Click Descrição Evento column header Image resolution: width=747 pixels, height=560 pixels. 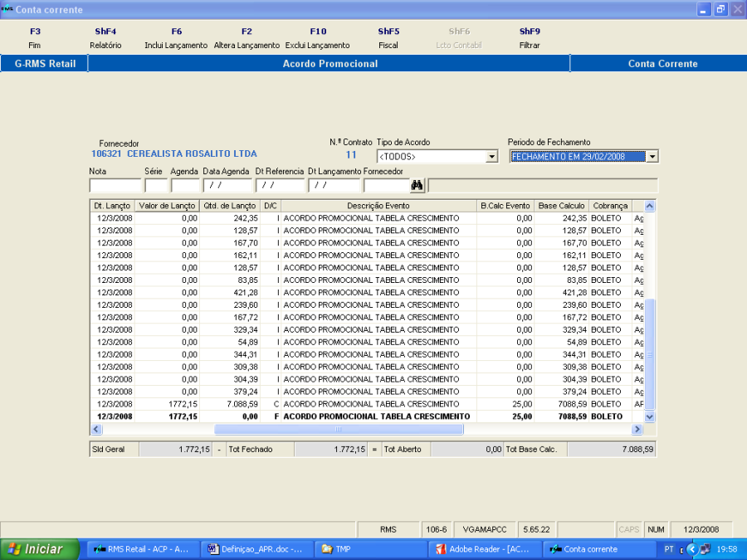tap(378, 206)
